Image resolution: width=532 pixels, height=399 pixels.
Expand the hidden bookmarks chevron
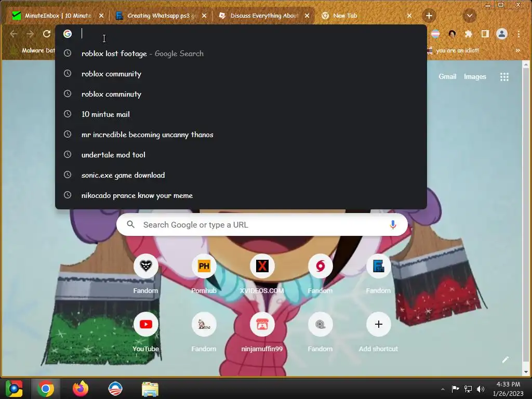pos(518,50)
